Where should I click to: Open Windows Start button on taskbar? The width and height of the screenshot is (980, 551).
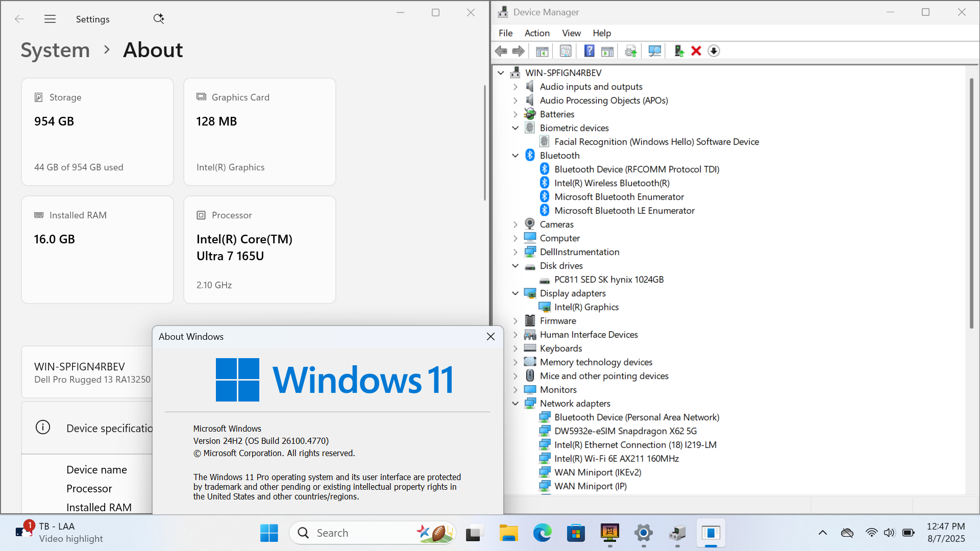click(x=269, y=533)
